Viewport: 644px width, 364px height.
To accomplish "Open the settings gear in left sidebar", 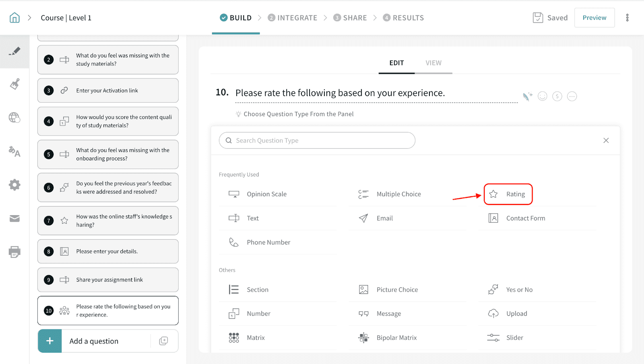I will [14, 185].
